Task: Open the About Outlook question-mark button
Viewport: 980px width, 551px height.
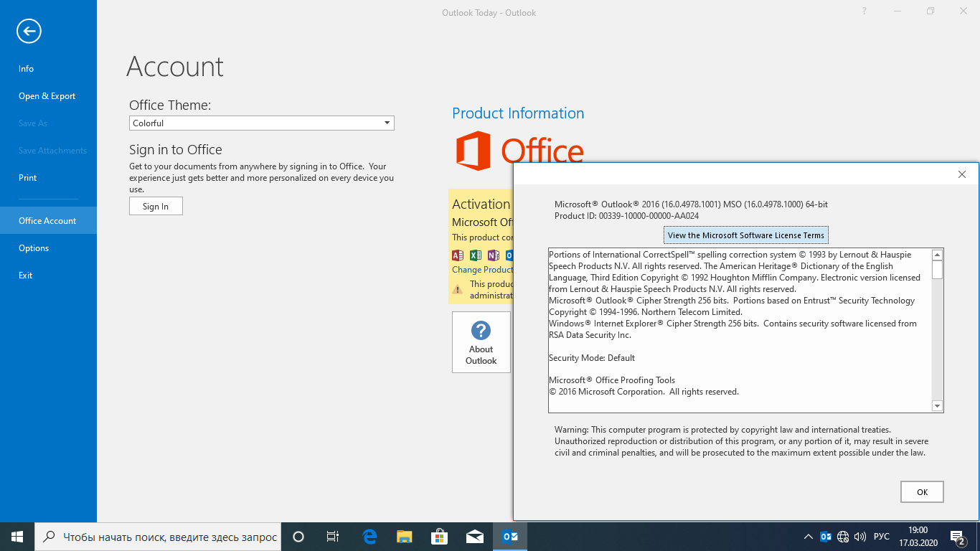Action: (481, 342)
